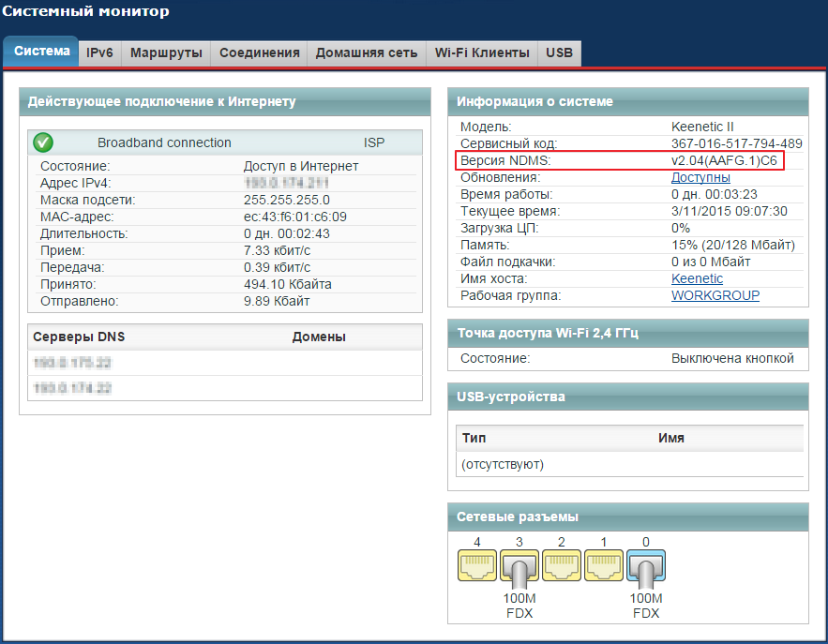Click the green checkmark connection status icon
Screen dimensions: 828x644
43,142
